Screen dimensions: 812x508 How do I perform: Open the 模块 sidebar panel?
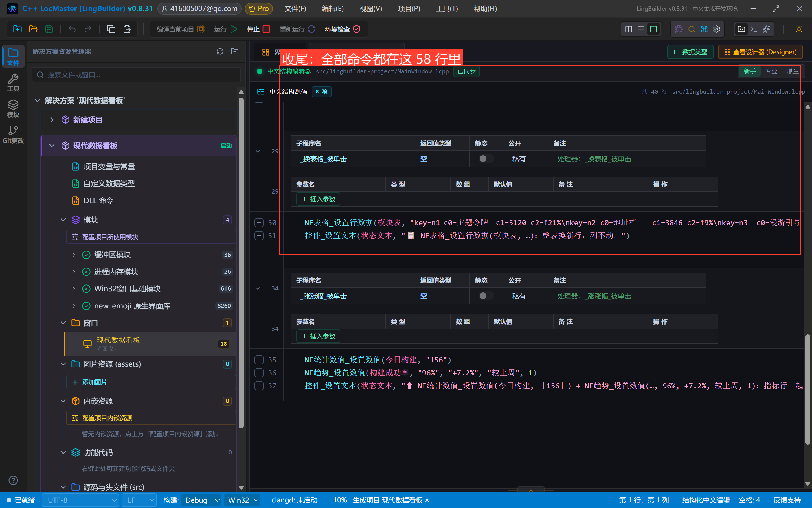13,109
